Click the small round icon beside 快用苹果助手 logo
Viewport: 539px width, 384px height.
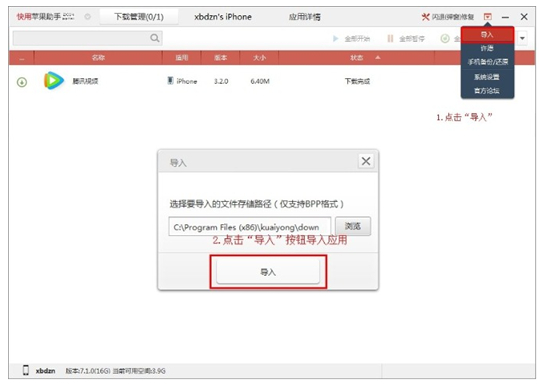tap(88, 17)
